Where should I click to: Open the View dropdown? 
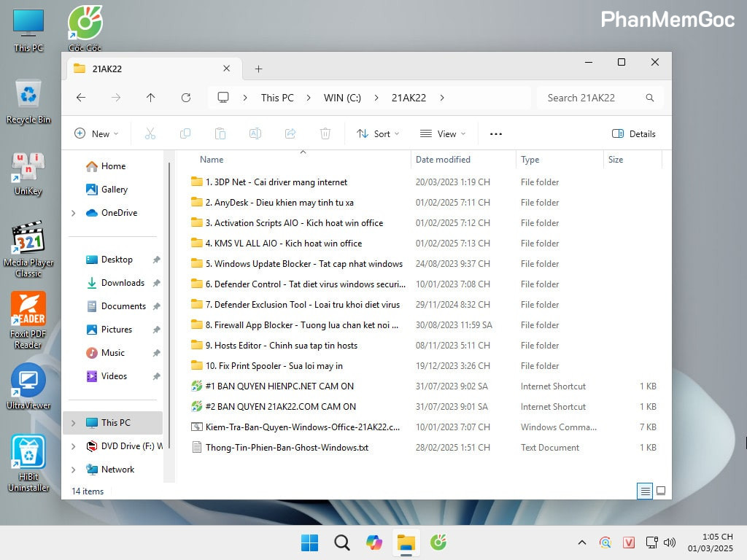point(443,133)
